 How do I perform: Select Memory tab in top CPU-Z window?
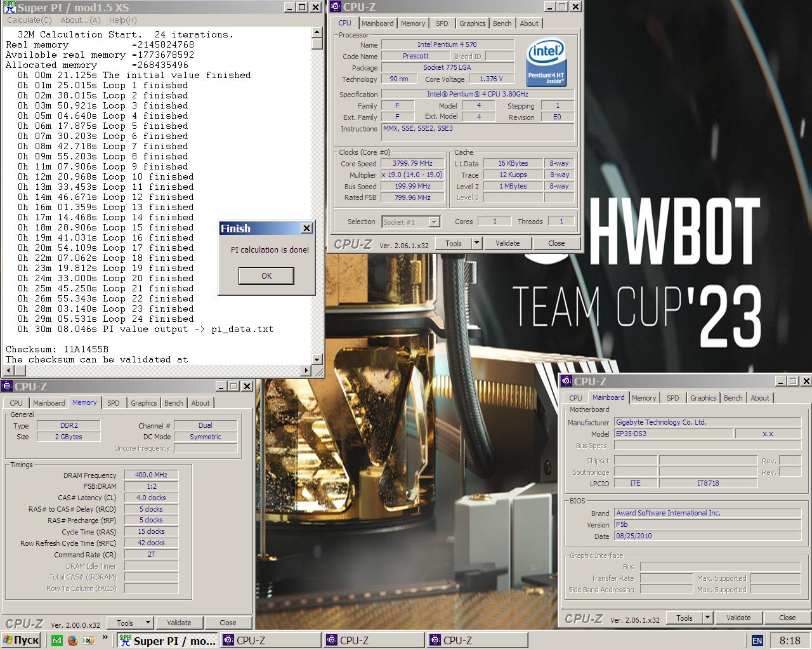[413, 23]
